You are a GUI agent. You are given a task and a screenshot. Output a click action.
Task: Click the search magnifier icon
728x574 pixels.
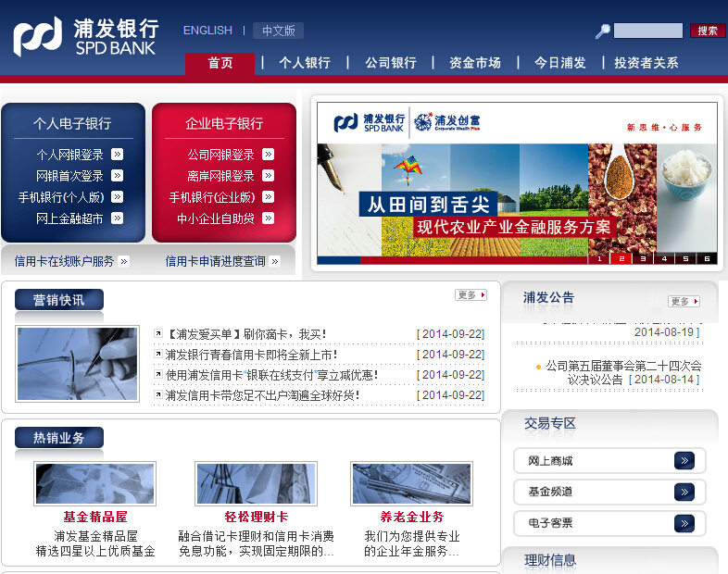(603, 31)
